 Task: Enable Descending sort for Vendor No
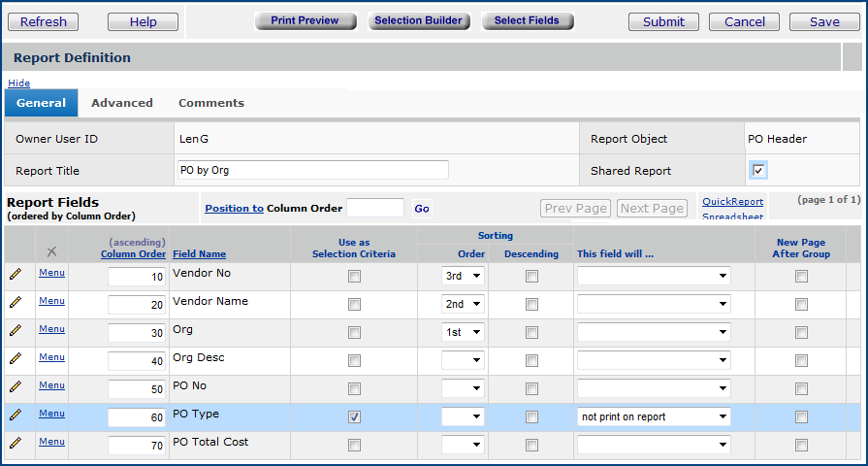pyautogui.click(x=531, y=277)
